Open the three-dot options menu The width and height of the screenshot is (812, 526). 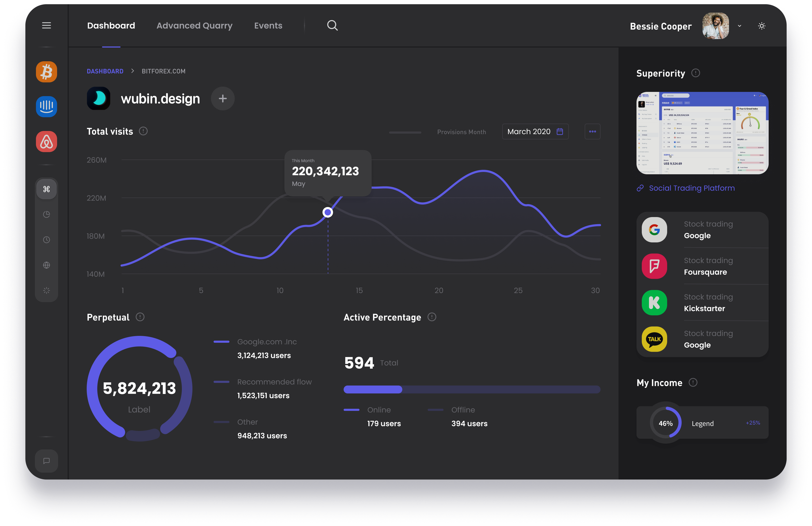(x=592, y=131)
